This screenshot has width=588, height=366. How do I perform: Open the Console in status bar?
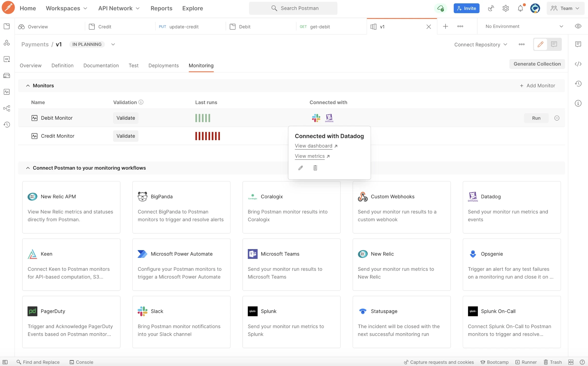81,362
